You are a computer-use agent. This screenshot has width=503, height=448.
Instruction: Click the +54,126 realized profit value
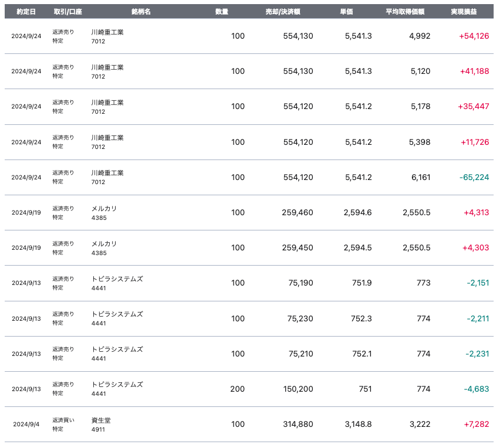(474, 36)
